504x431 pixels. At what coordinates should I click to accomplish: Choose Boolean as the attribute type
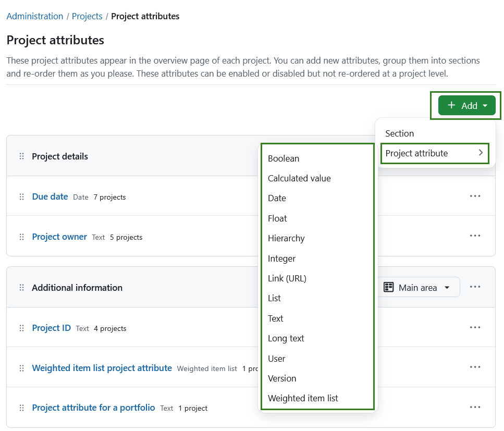(x=284, y=158)
